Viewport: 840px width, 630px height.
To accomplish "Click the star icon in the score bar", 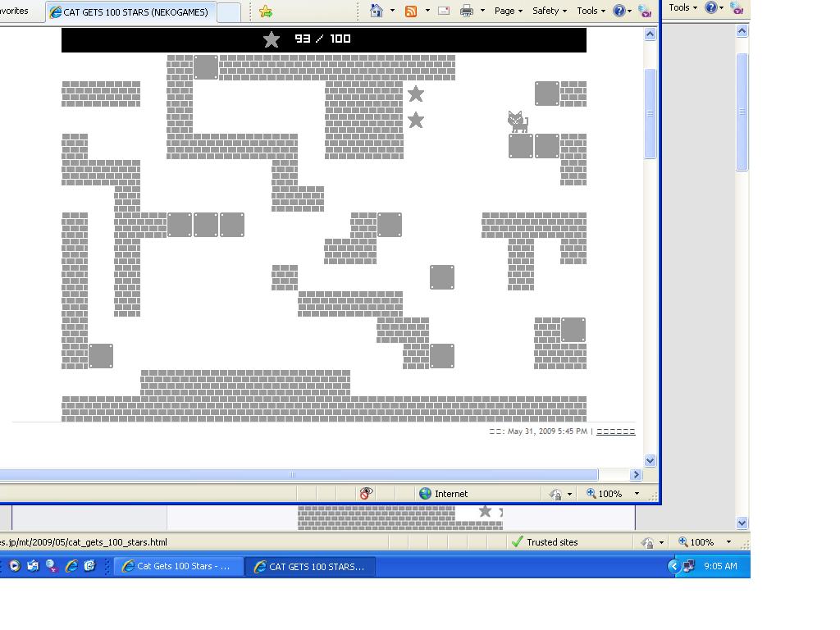I will pyautogui.click(x=272, y=39).
